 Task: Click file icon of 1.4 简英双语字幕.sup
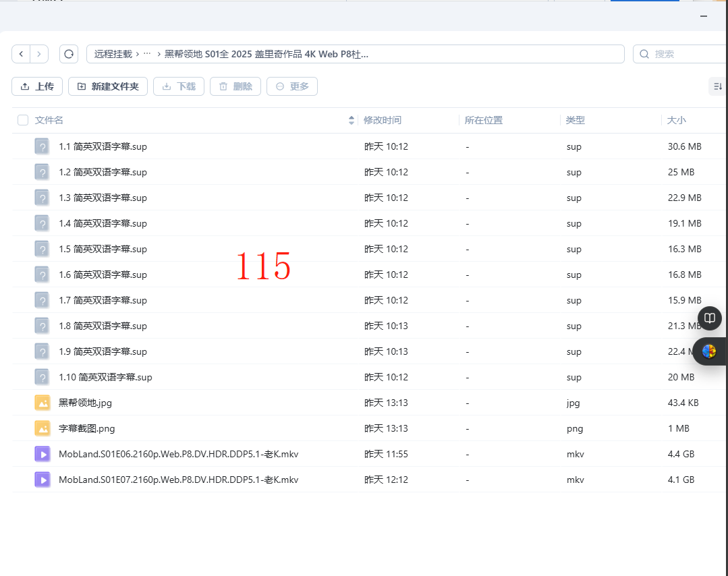pyautogui.click(x=43, y=223)
